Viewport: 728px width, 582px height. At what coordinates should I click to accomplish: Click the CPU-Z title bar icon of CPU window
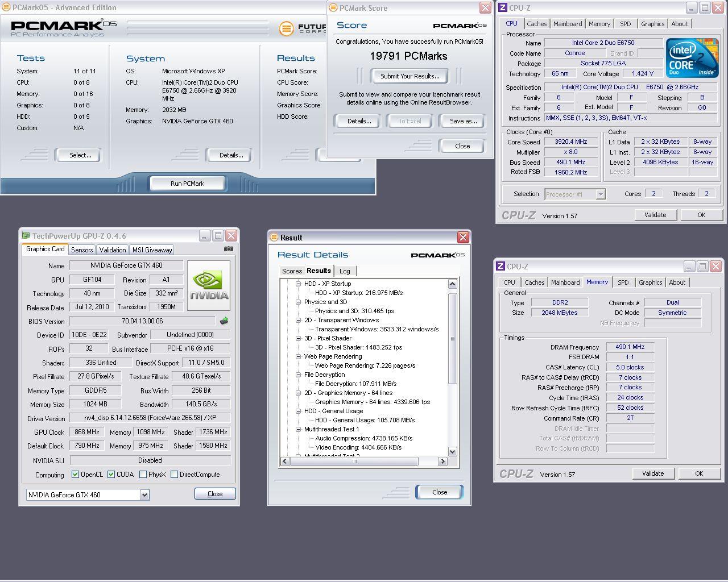pyautogui.click(x=502, y=7)
